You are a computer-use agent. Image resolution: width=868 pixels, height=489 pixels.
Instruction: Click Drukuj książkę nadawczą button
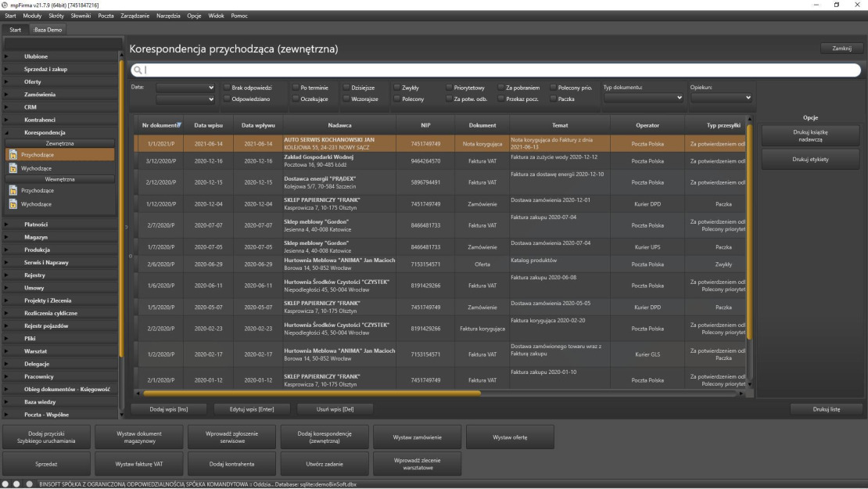[810, 136]
